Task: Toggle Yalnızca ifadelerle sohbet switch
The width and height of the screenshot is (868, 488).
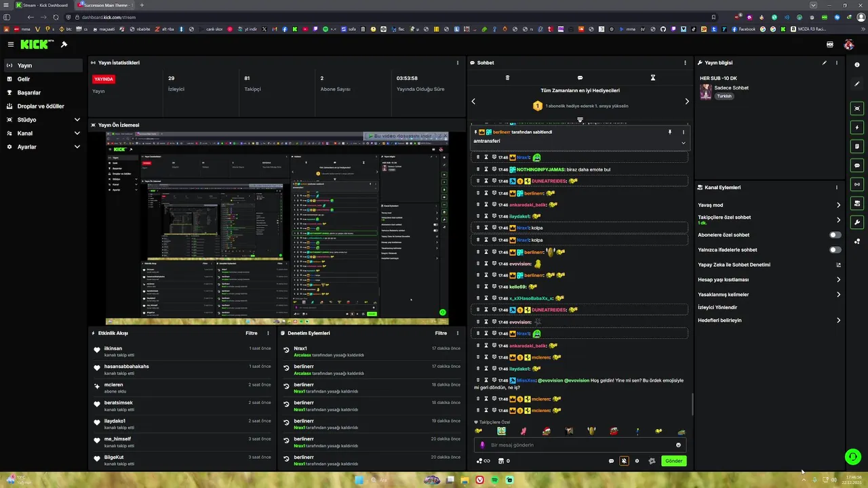Action: pos(835,250)
